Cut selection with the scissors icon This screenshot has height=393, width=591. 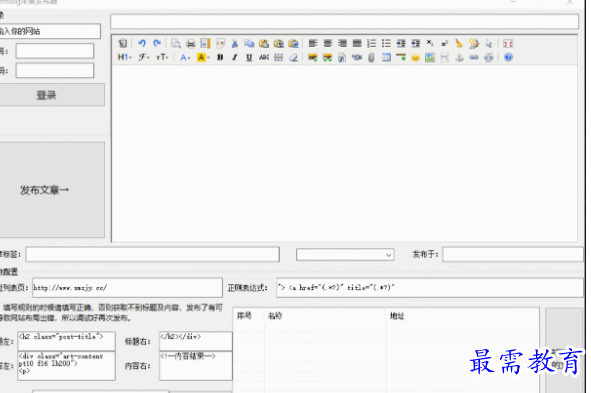tap(235, 43)
